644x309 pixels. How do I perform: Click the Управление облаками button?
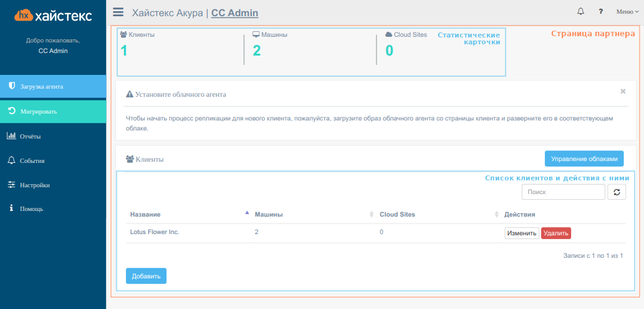coord(584,159)
